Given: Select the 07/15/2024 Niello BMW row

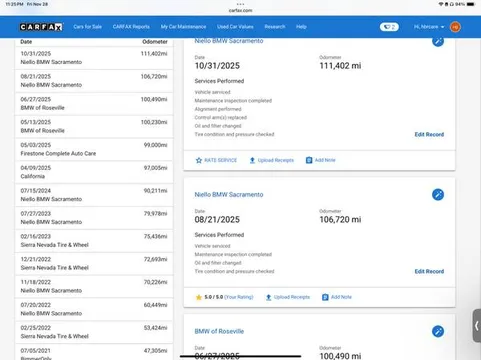Looking at the screenshot, I should point(94,195).
